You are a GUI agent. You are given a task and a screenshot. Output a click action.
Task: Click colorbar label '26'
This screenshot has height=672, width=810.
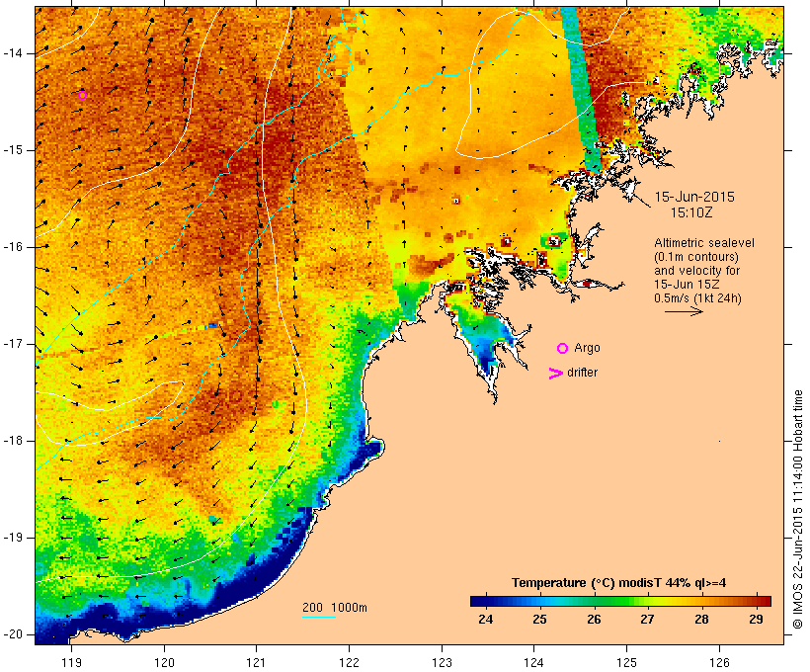click(x=594, y=619)
